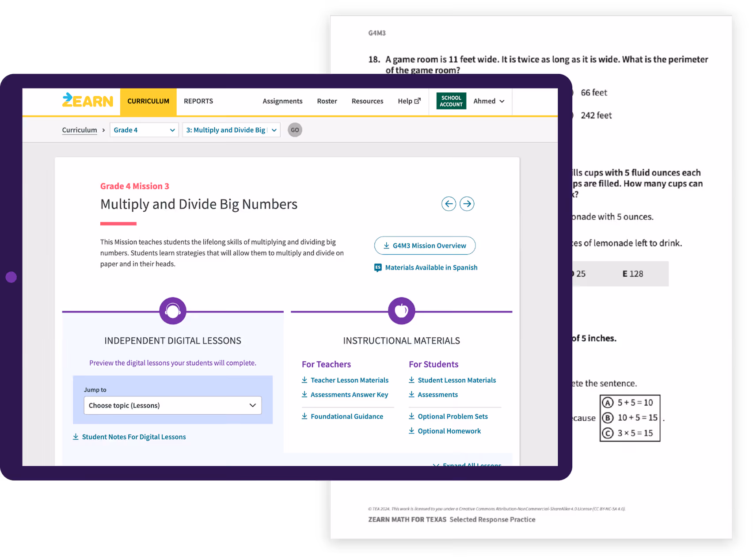Download student Assessments
This screenshot has width=753, height=560.
coord(433,395)
